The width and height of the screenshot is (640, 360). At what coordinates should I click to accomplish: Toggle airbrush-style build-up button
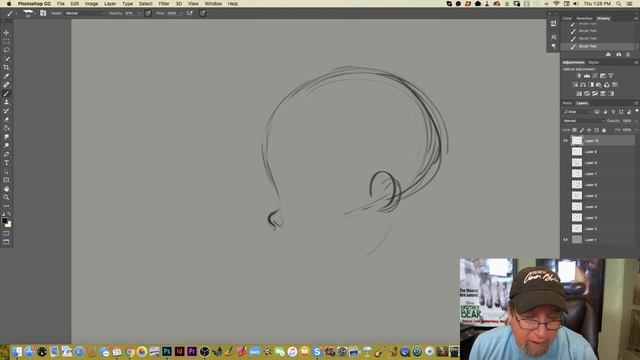189,13
